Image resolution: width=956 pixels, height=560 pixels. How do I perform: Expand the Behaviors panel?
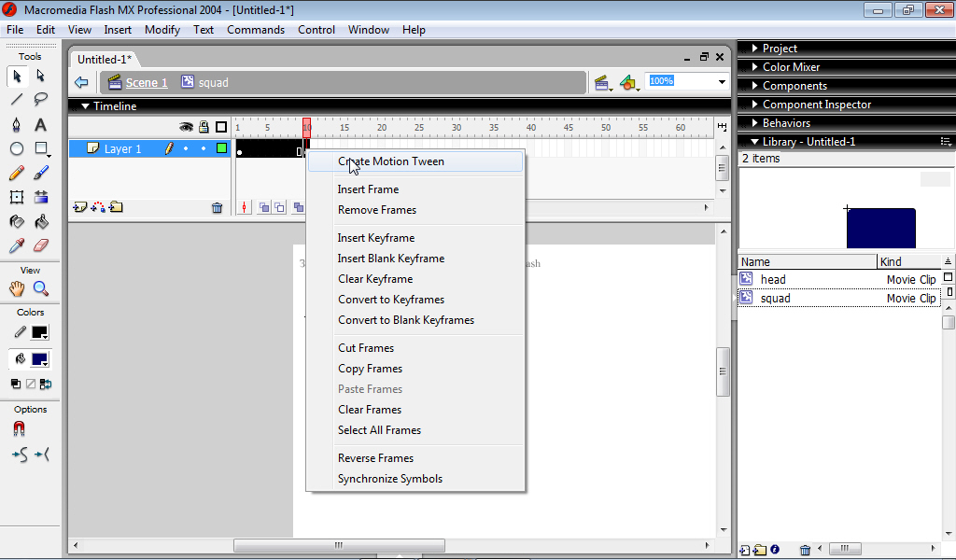[x=754, y=122]
